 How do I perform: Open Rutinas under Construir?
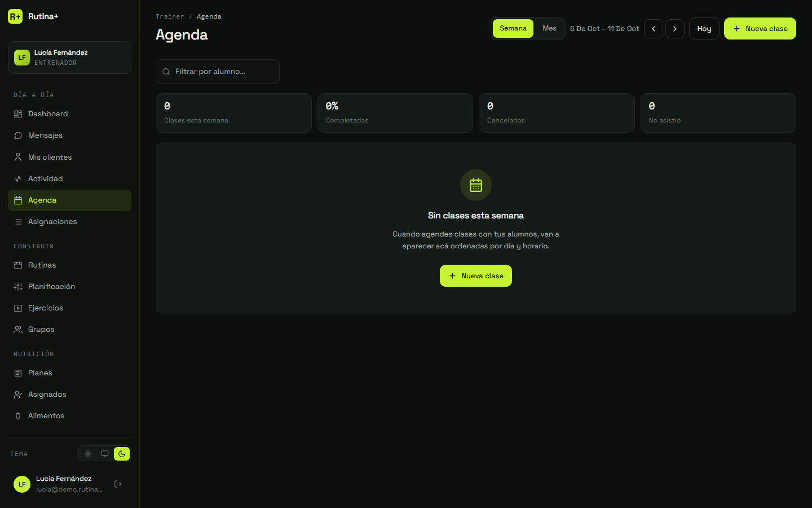pyautogui.click(x=69, y=265)
